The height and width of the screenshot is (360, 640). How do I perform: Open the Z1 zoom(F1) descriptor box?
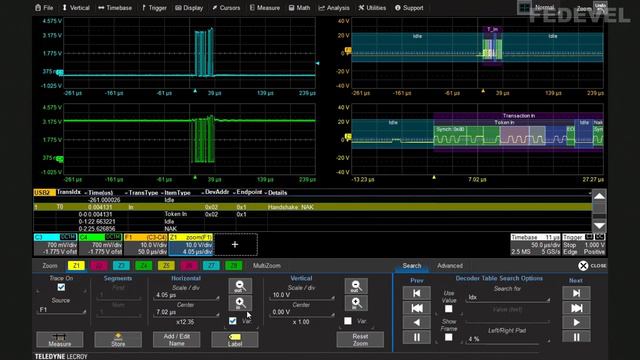191,244
